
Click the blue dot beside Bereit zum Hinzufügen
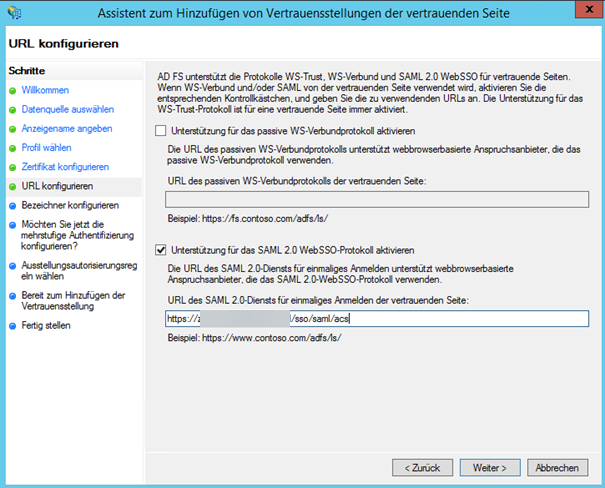12,296
